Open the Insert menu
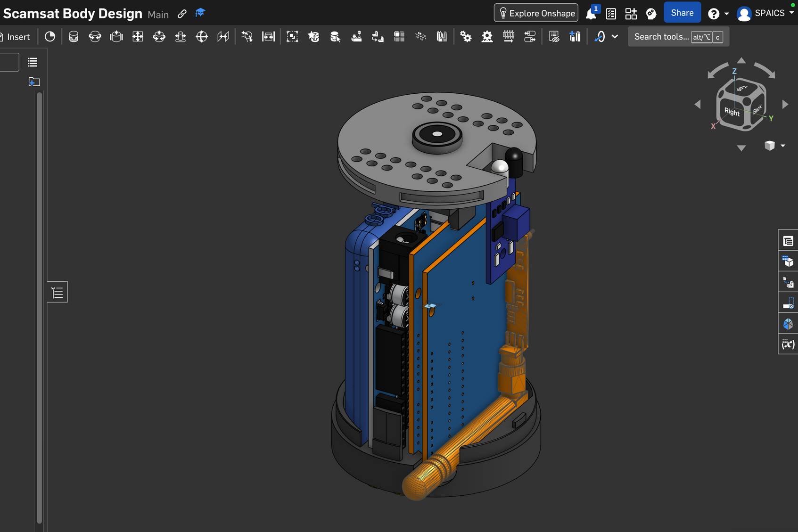Screen dimensions: 798x532 18,37
